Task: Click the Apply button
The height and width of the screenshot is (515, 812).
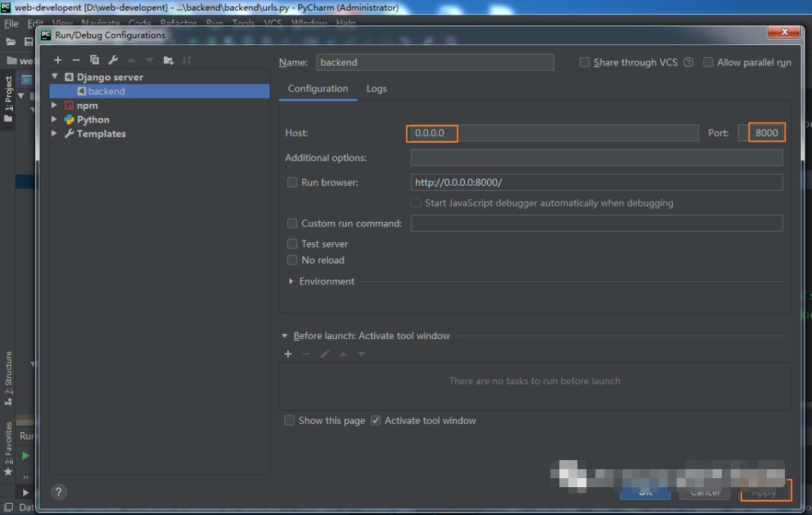Action: 765,492
